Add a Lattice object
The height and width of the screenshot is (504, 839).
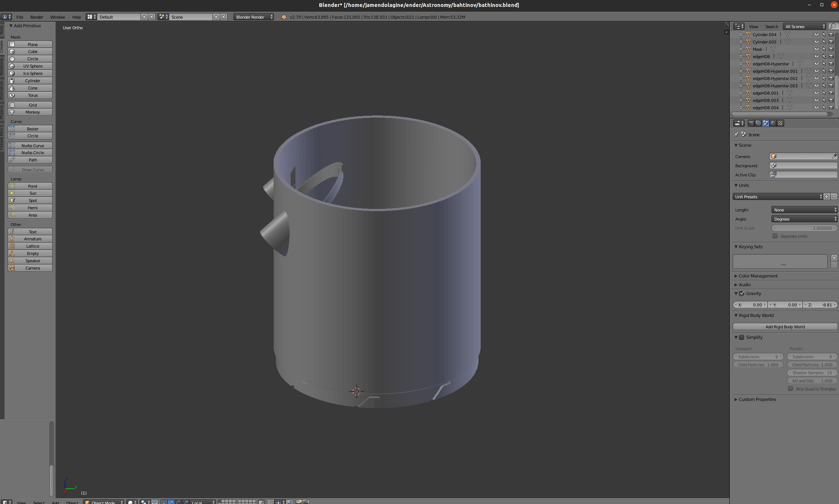[30, 246]
